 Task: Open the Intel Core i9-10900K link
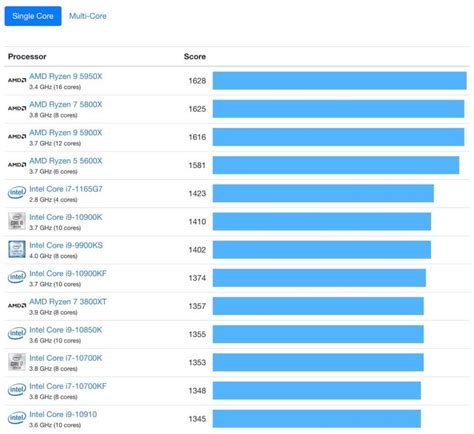click(x=66, y=217)
